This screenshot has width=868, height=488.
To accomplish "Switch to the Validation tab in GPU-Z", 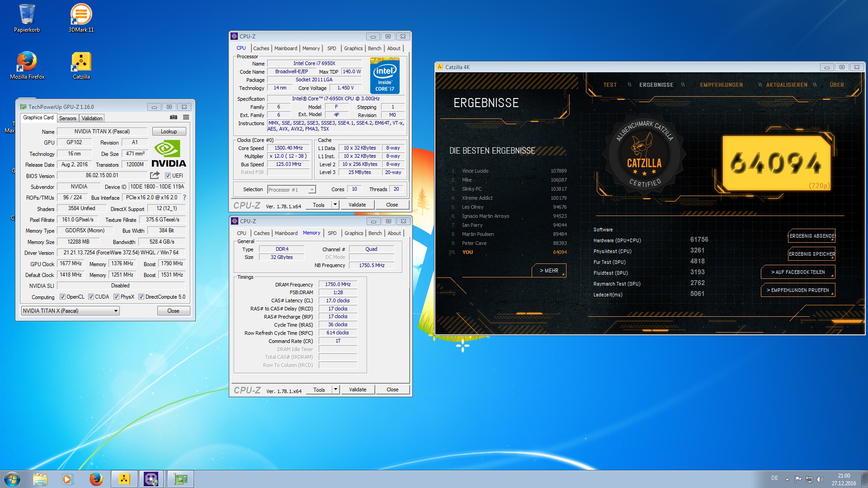I will tap(92, 118).
